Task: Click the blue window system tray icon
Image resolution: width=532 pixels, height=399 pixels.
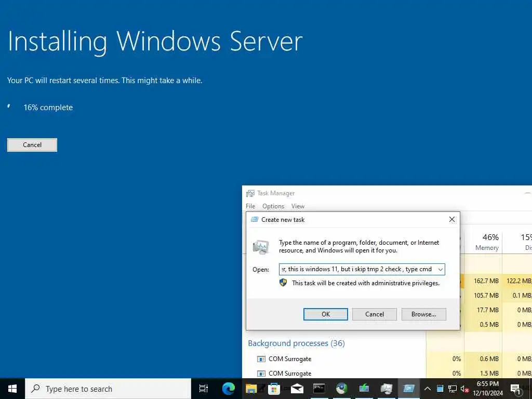Action: (440, 389)
